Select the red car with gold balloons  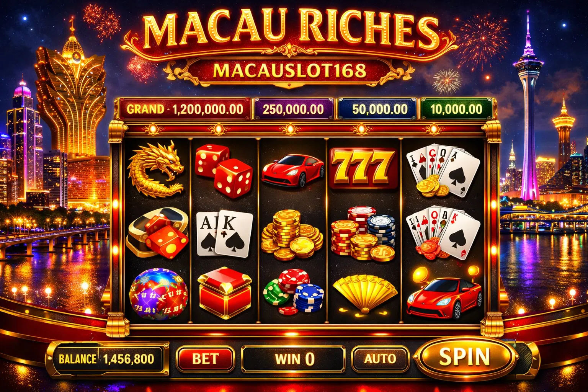pyautogui.click(x=444, y=293)
